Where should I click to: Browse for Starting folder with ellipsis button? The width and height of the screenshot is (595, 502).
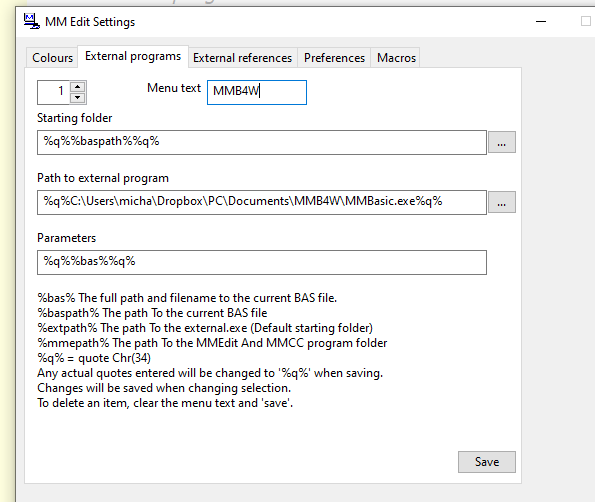[x=502, y=142]
